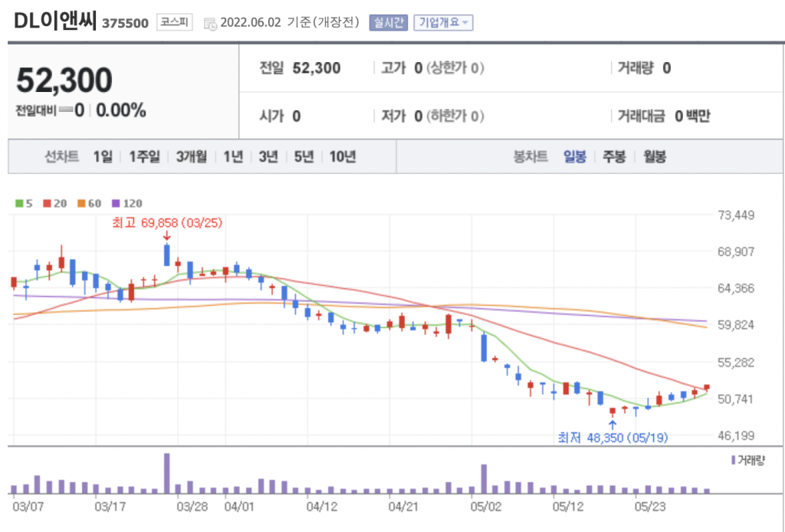Click the blue up arrow above 최저 48,350

coord(612,424)
